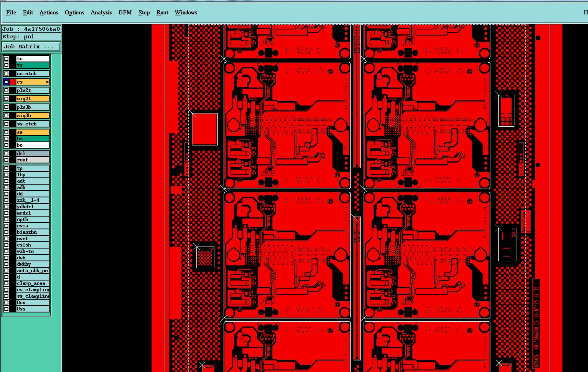Open the Actions menu
This screenshot has width=588, height=372.
(x=49, y=12)
